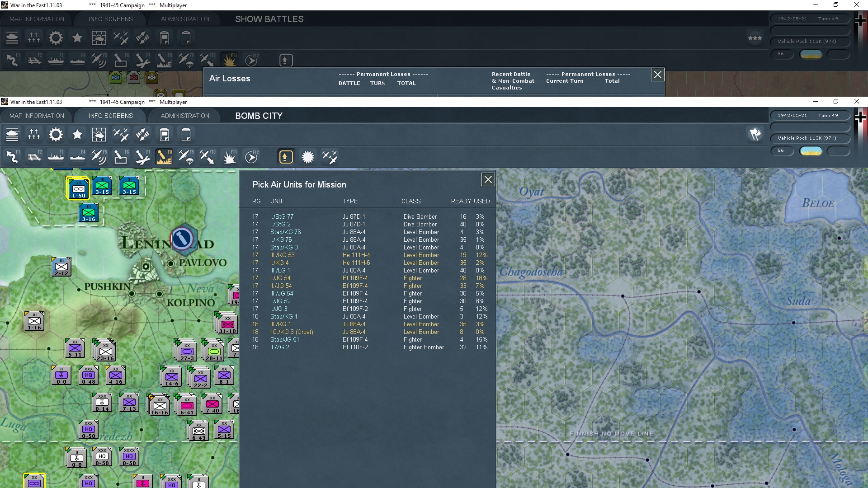
Task: Open weather map icon in Bomb City window
Action: (99, 135)
